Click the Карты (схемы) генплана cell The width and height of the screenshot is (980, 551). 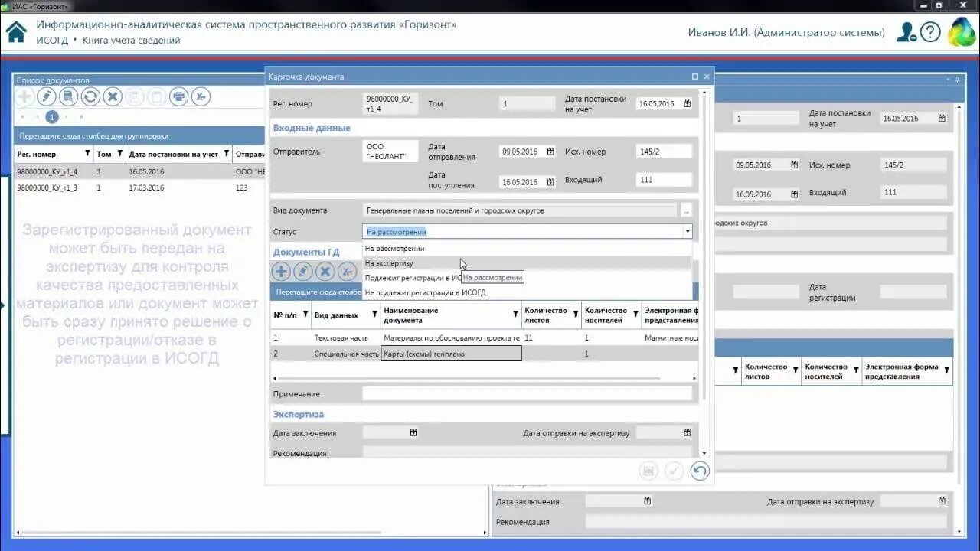coord(451,354)
